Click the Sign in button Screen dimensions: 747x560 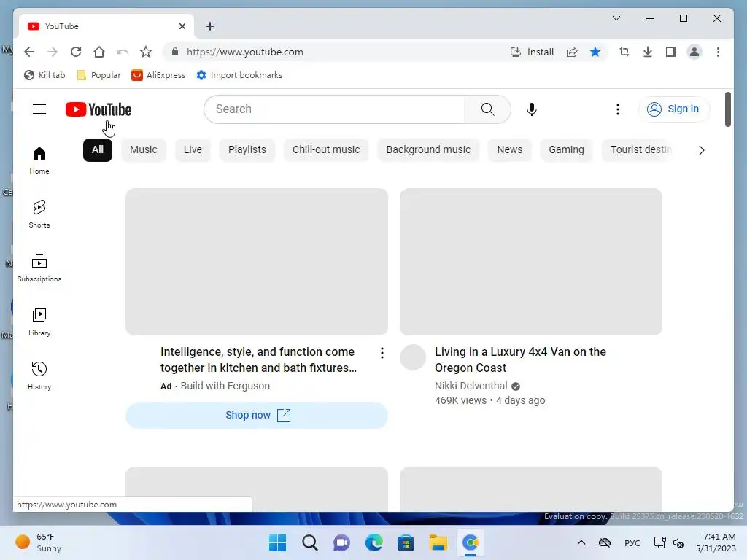(x=673, y=109)
